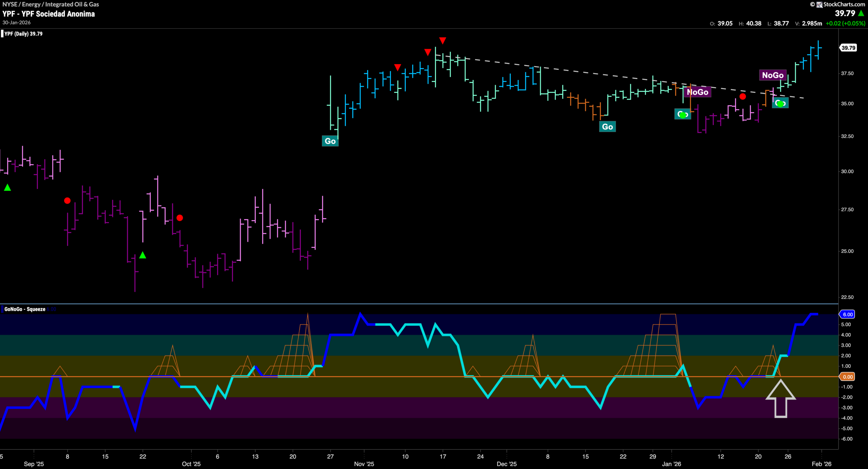The height and width of the screenshot is (469, 868).
Task: Select the NoGo label near January 22
Action: click(x=773, y=75)
